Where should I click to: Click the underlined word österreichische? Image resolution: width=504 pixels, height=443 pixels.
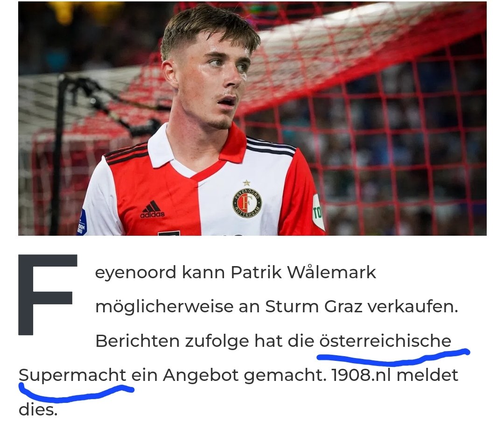(385, 340)
